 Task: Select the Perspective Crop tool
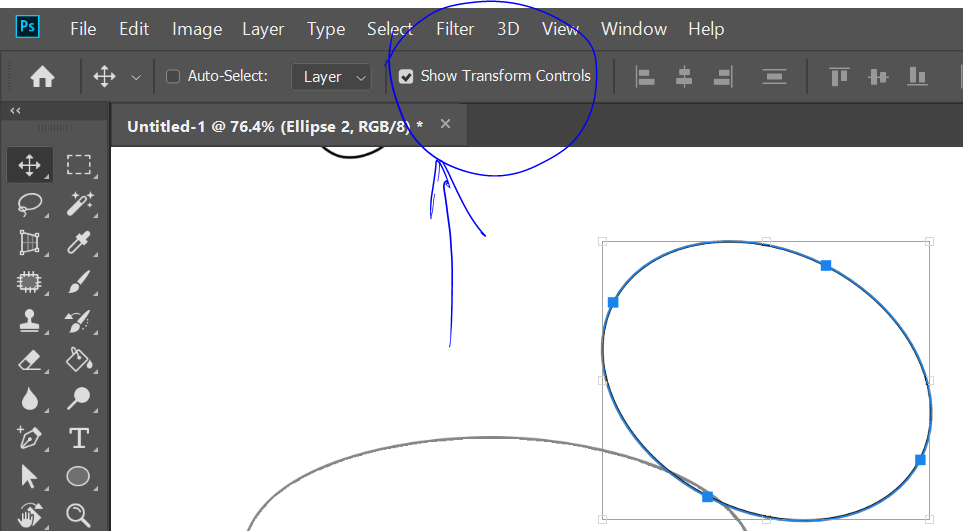coord(29,243)
